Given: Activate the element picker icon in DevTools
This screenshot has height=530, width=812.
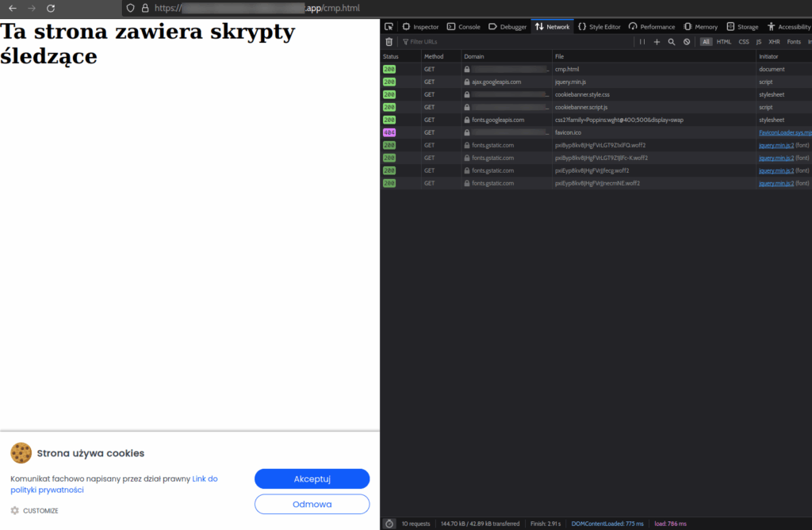Looking at the screenshot, I should pos(389,26).
